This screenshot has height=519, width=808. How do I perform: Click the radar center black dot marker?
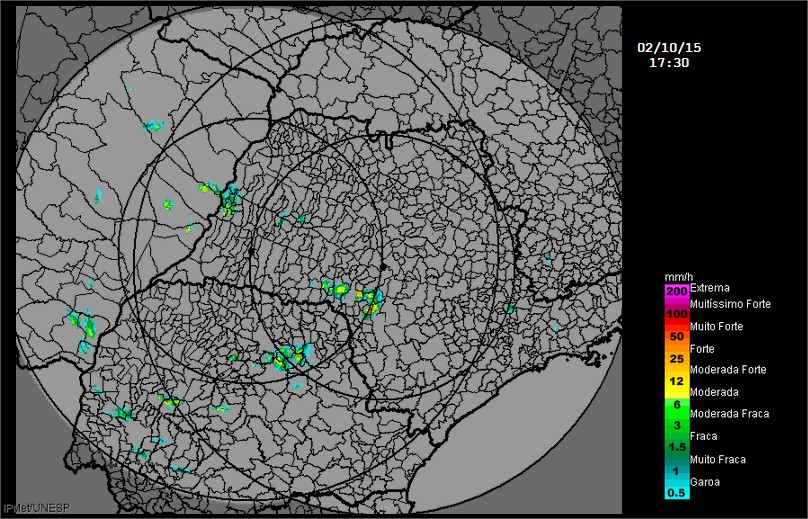381,267
